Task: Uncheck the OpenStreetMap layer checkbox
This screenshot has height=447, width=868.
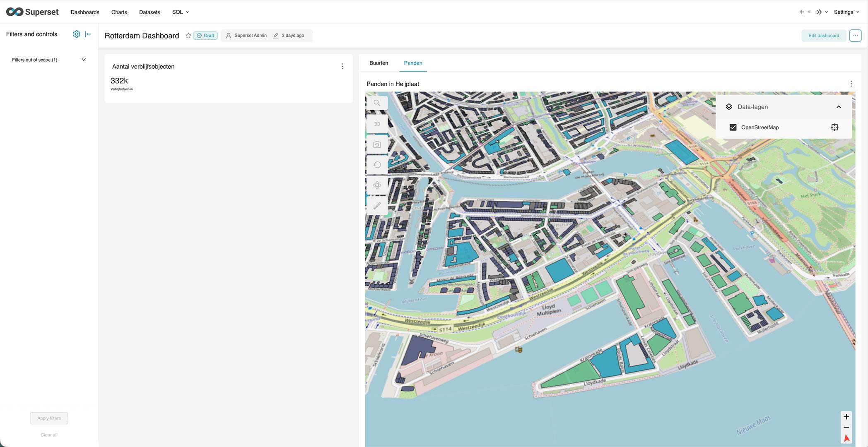Action: [x=733, y=127]
